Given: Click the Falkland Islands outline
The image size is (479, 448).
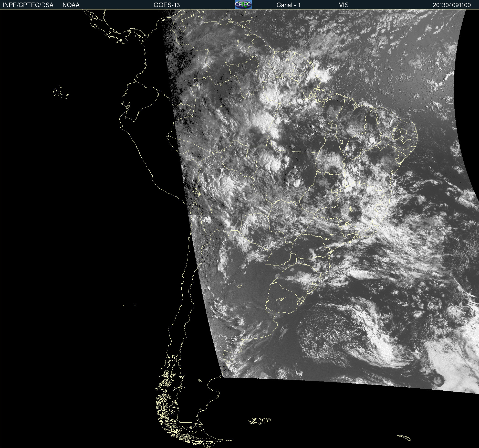Looking at the screenshot, I should tap(259, 421).
